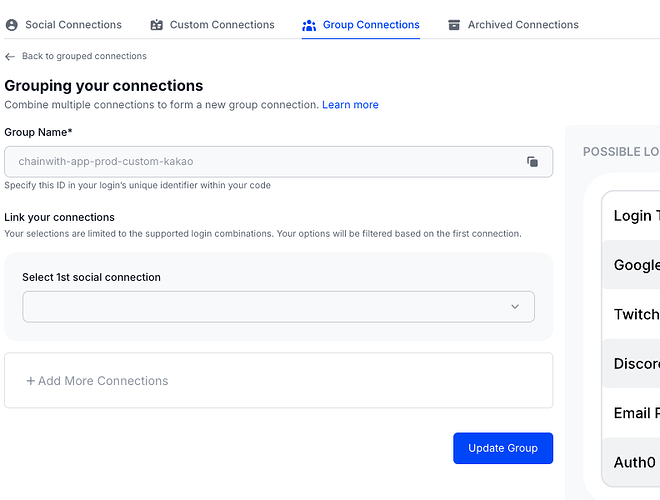
Task: Click the Group Name input field
Action: click(x=279, y=162)
